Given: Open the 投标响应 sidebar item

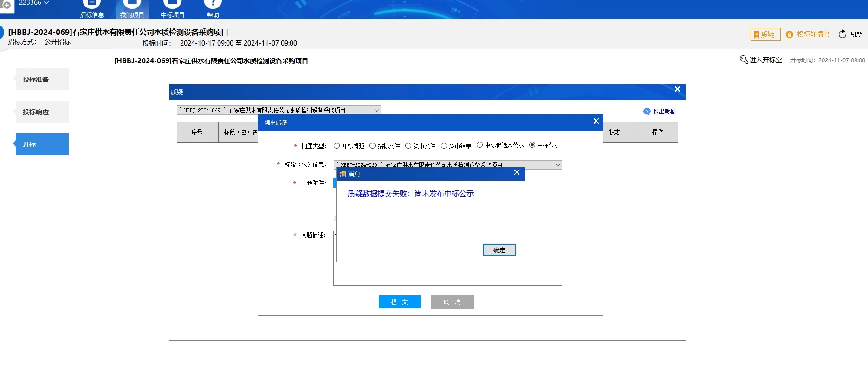Looking at the screenshot, I should point(42,112).
